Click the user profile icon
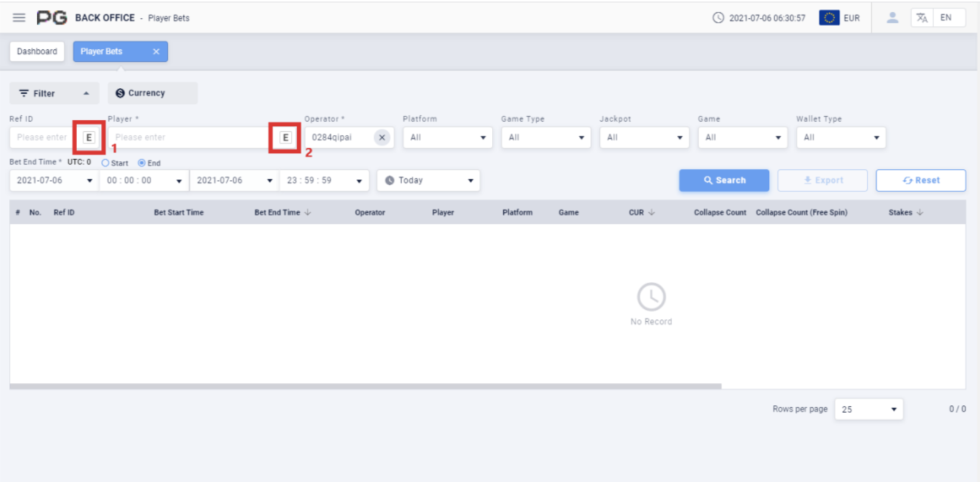Image resolution: width=980 pixels, height=482 pixels. coord(892,18)
